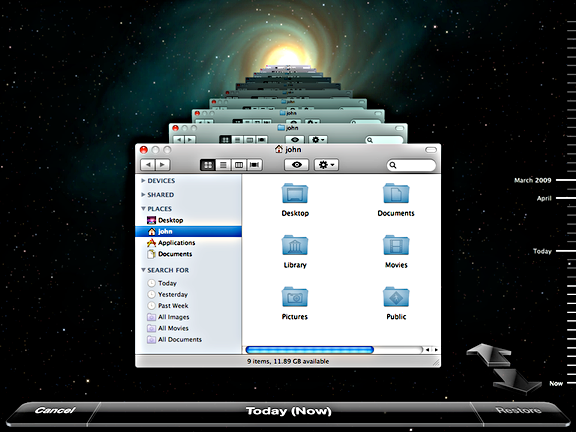The width and height of the screenshot is (576, 432).
Task: Click the resize grip of front window
Action: coord(436,363)
